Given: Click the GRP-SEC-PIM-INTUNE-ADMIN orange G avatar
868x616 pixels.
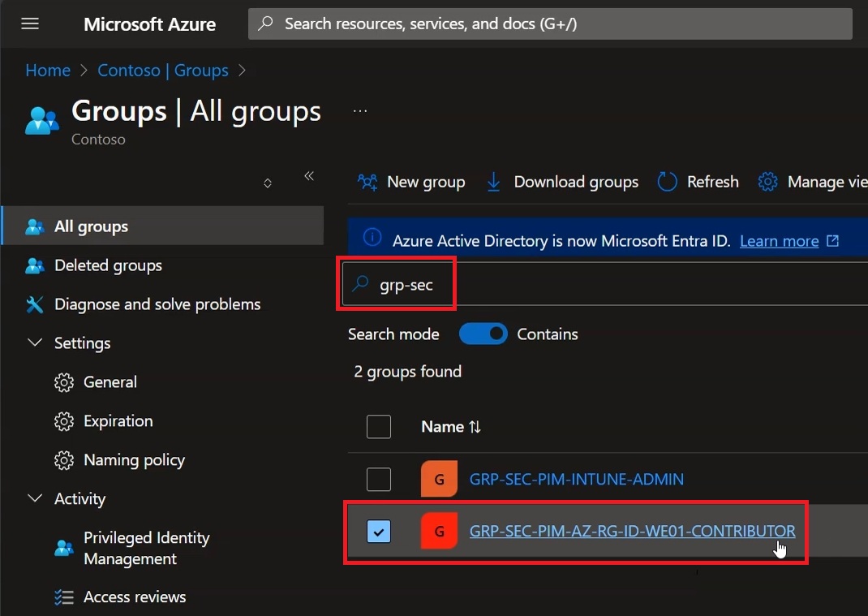Looking at the screenshot, I should pyautogui.click(x=439, y=479).
